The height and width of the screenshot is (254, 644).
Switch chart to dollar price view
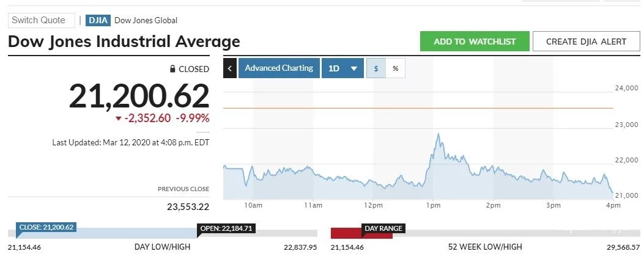[x=376, y=68]
